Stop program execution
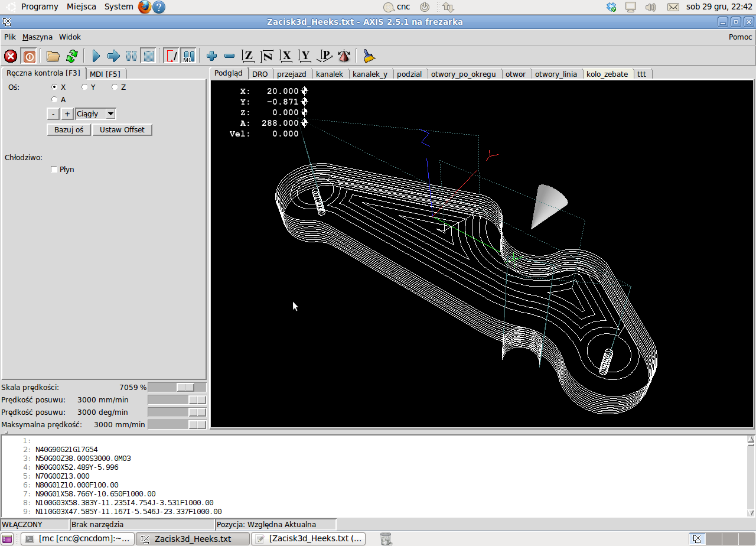This screenshot has height=546, width=756. pos(149,56)
